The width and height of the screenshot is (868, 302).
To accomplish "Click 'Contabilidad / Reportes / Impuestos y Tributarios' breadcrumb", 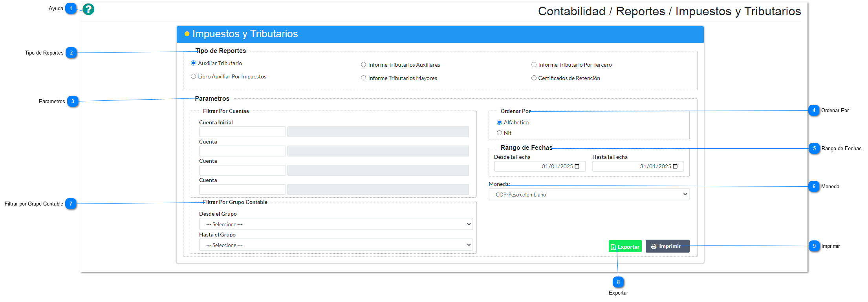I will [669, 11].
